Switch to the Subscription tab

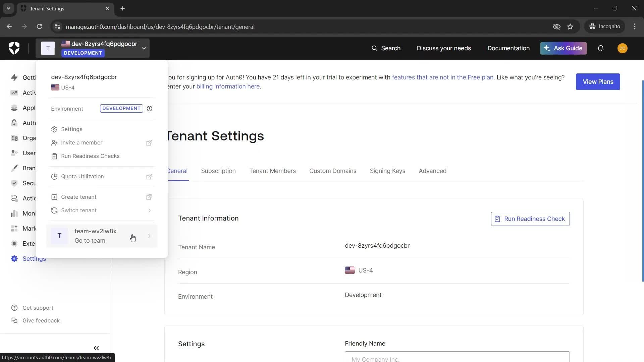point(218,171)
